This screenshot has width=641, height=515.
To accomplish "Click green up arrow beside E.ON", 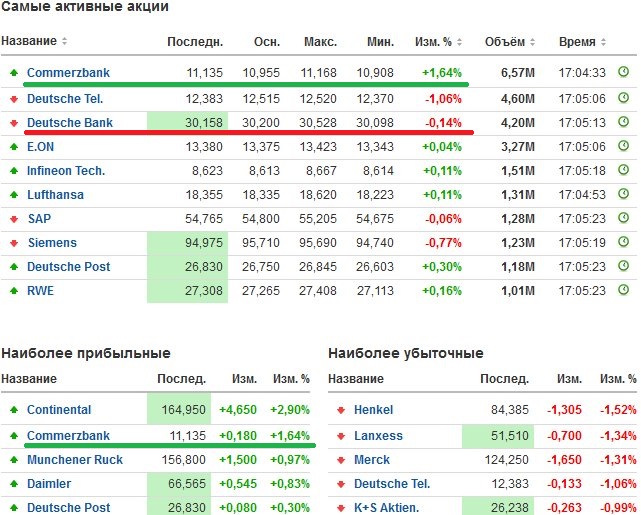I will coord(14,147).
